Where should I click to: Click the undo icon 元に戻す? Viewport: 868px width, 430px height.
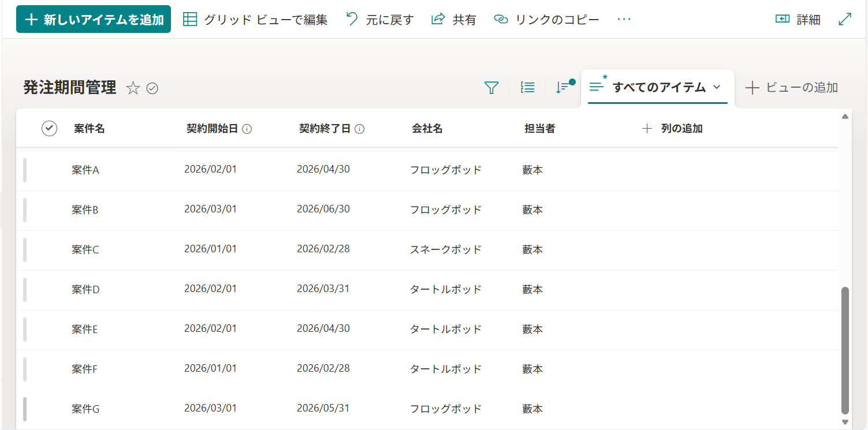378,19
